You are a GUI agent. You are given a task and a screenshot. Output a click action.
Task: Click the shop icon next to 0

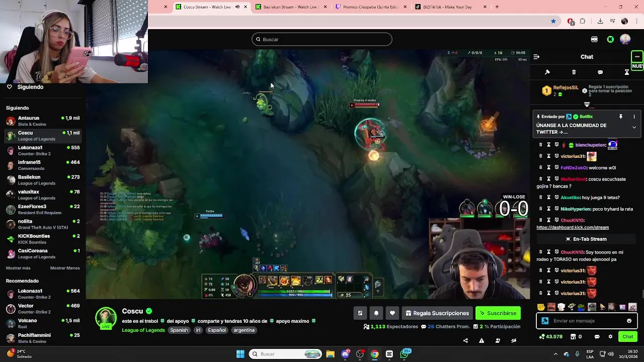coord(573,337)
